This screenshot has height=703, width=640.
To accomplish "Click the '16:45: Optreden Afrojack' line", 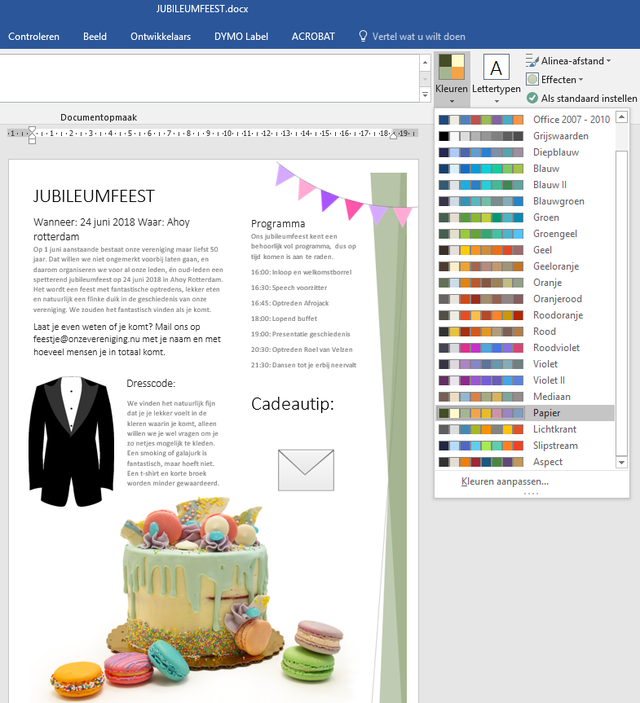I will (290, 303).
